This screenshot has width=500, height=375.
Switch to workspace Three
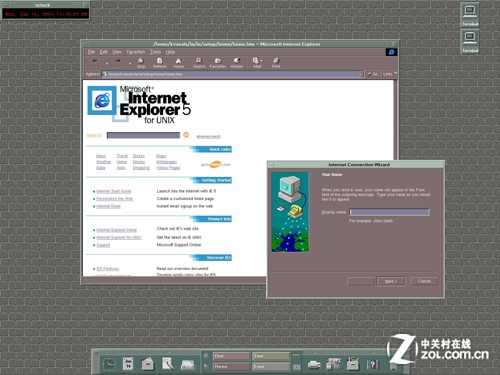[231, 367]
